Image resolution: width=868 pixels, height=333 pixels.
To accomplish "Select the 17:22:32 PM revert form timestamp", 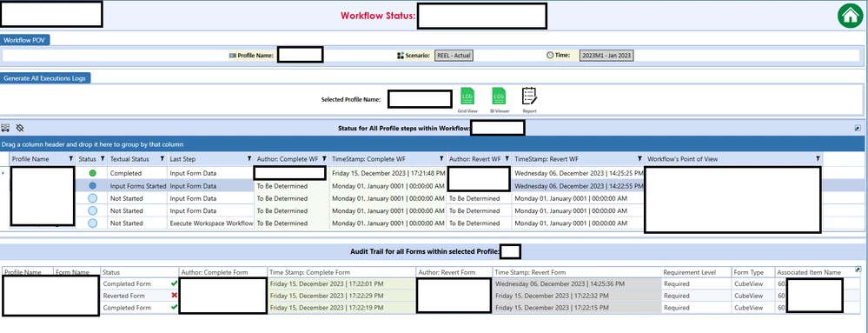I will pyautogui.click(x=577, y=296).
